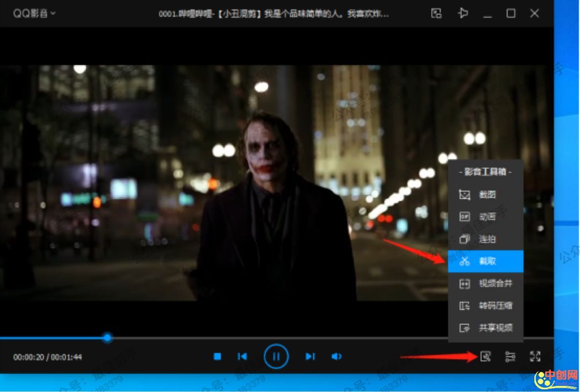
Task: Click the 连拍 burst capture entry
Action: 485,239
